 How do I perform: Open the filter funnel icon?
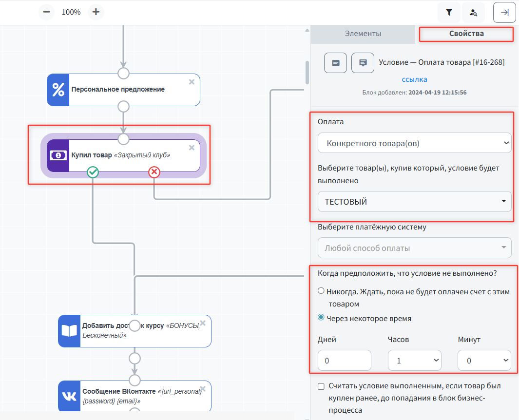tap(449, 13)
